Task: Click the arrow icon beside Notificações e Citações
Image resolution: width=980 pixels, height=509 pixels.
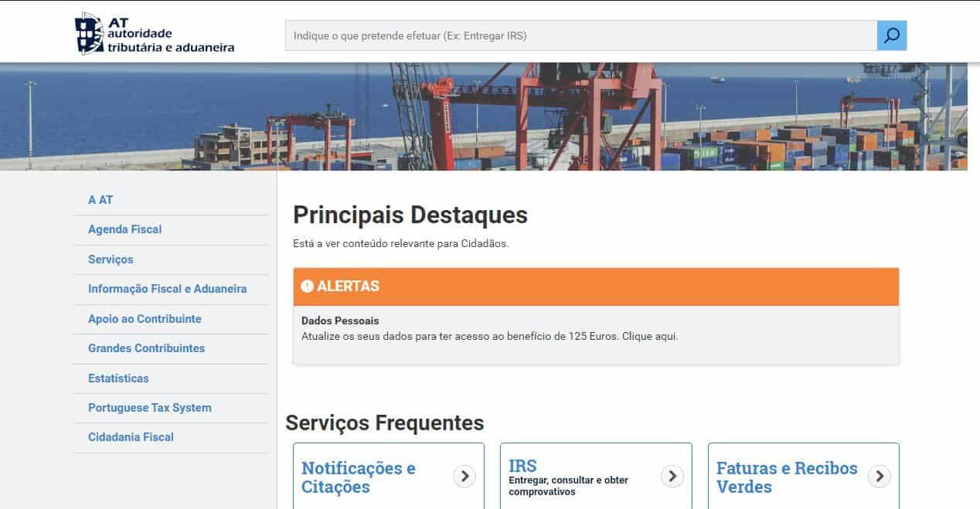Action: pos(464,477)
